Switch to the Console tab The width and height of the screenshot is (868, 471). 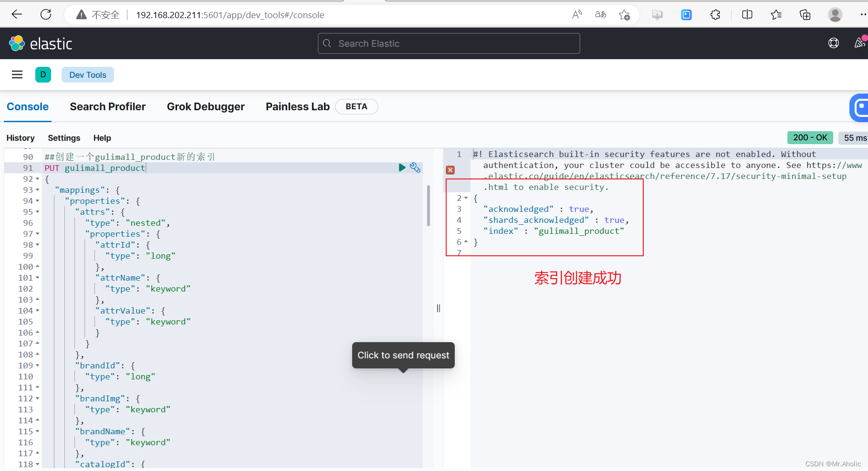[x=28, y=107]
